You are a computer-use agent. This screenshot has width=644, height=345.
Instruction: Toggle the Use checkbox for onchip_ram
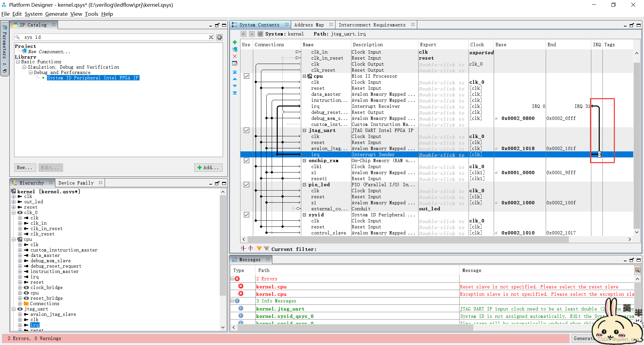247,160
